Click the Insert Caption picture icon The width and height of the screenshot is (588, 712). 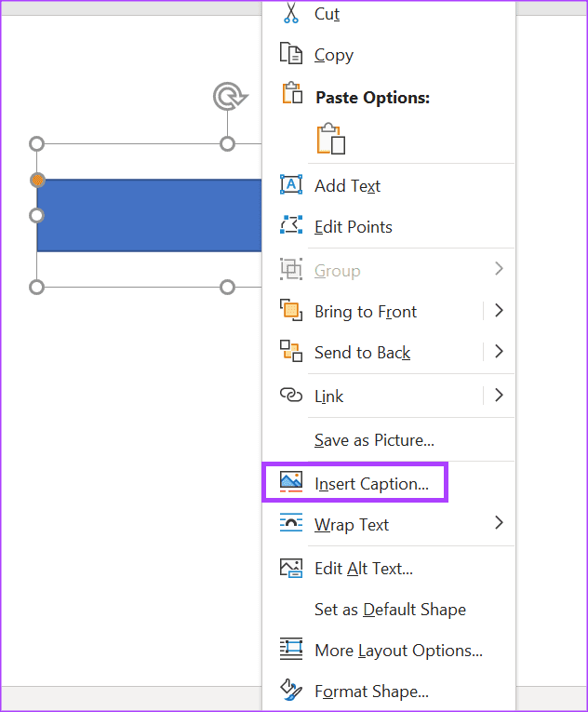pyautogui.click(x=291, y=482)
